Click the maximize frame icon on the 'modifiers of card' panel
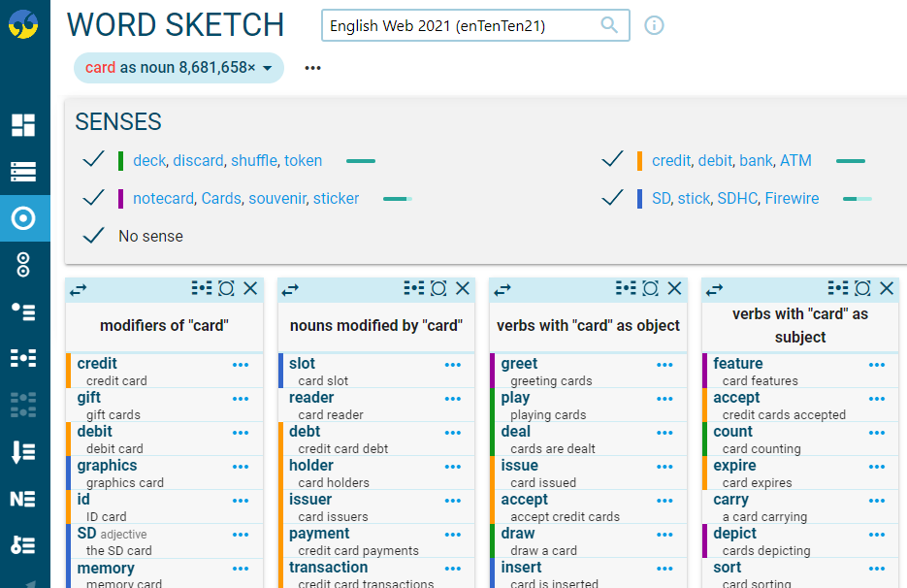This screenshot has width=907, height=588. click(x=225, y=288)
